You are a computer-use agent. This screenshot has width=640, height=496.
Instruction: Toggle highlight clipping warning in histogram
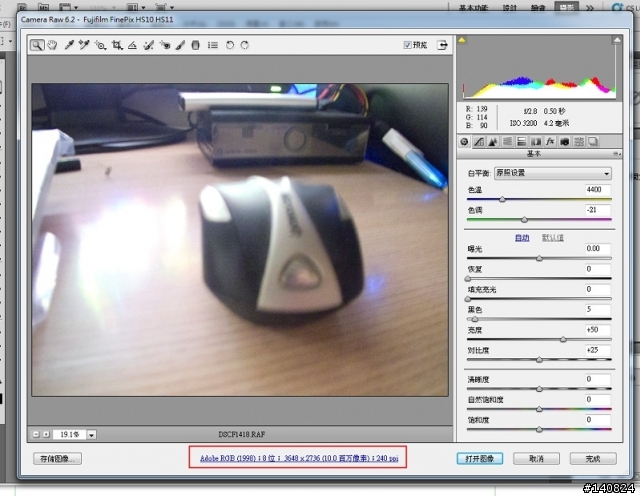tap(617, 40)
